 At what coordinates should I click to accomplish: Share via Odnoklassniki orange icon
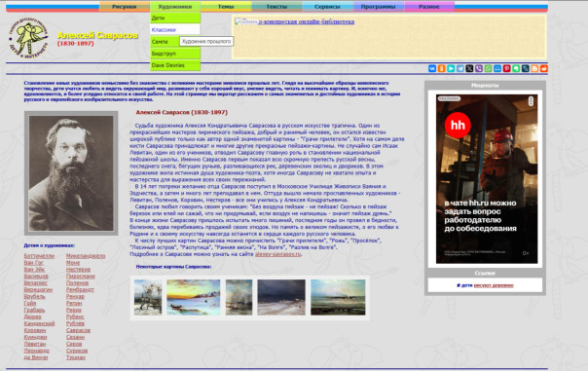[441, 68]
